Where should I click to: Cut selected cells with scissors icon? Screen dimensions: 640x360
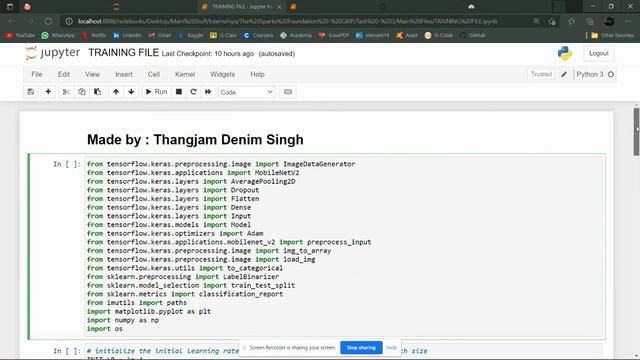66,92
